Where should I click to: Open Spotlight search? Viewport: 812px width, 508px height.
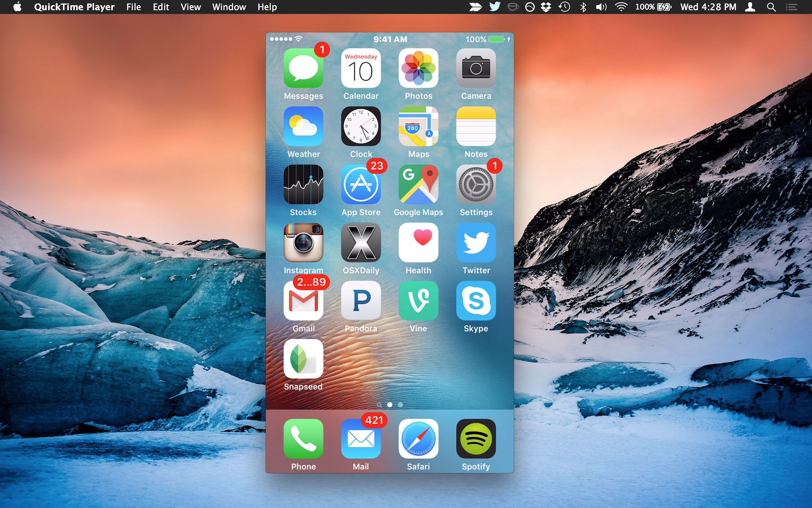tap(771, 7)
